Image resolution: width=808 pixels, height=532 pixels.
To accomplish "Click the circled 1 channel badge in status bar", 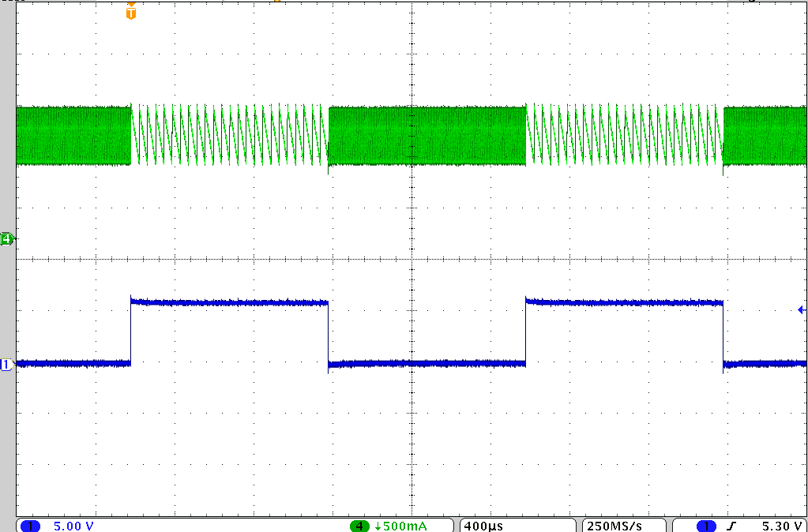I will tap(29, 525).
